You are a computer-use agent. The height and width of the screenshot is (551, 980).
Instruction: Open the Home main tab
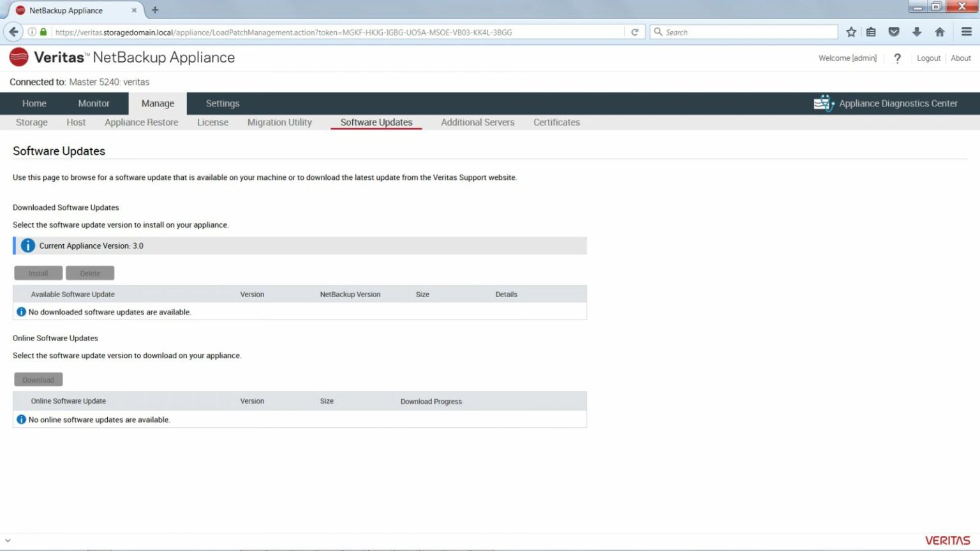(34, 103)
